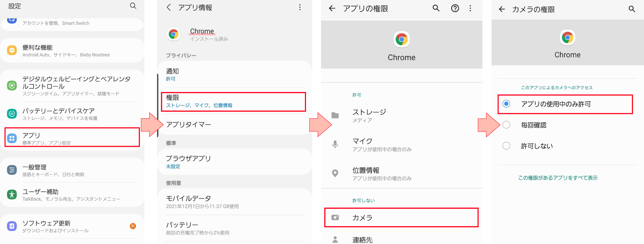Open ソフトウェア更新 settings entry
The width and height of the screenshot is (644, 244).
tap(72, 226)
